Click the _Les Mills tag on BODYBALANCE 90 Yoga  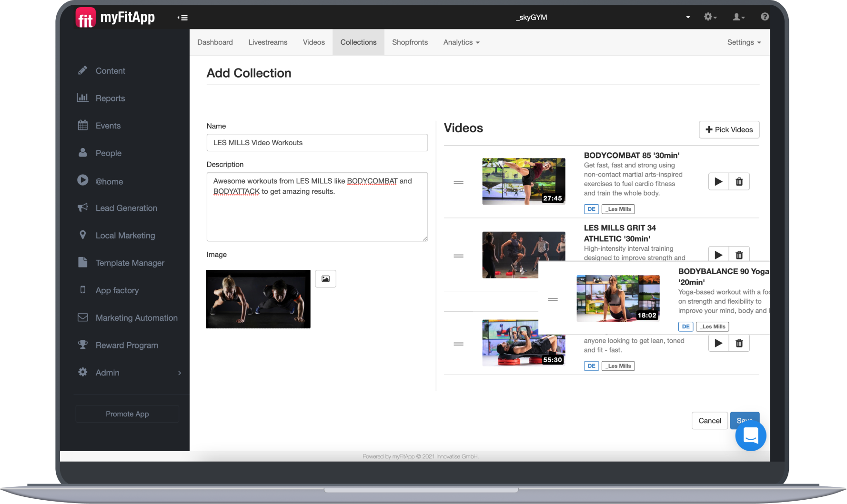tap(713, 326)
